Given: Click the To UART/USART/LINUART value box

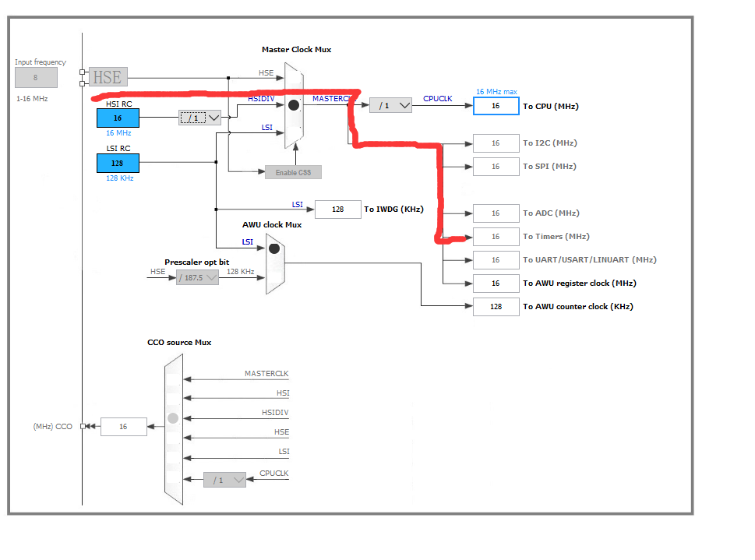Looking at the screenshot, I should pyautogui.click(x=496, y=260).
